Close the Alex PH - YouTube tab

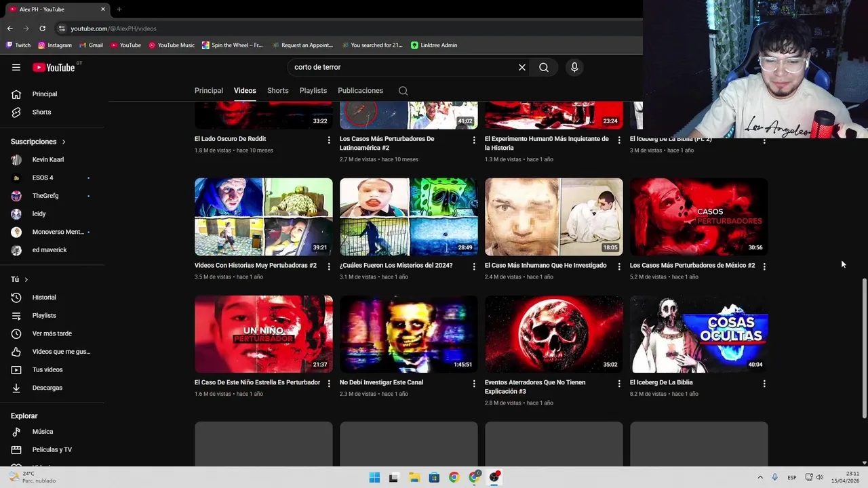click(x=103, y=9)
